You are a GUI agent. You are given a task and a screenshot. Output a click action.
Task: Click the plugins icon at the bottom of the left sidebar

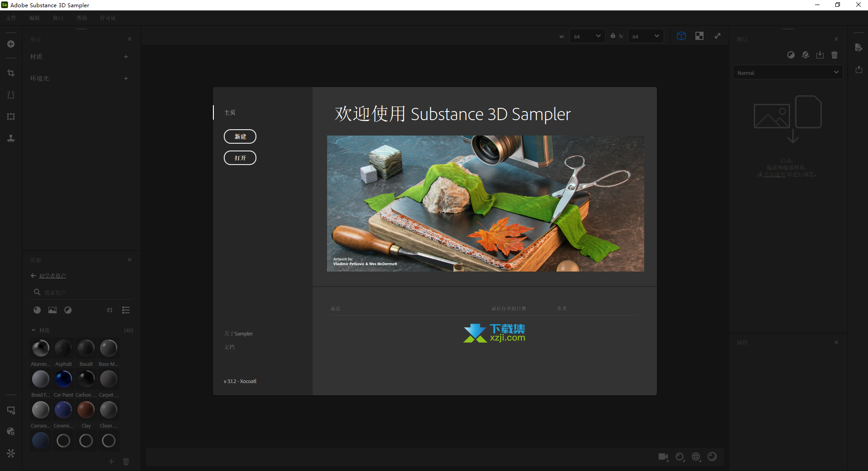point(11,453)
